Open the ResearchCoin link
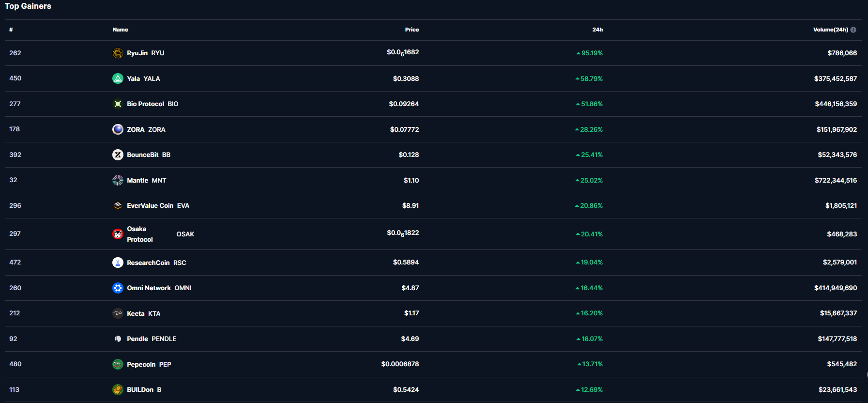 (148, 263)
